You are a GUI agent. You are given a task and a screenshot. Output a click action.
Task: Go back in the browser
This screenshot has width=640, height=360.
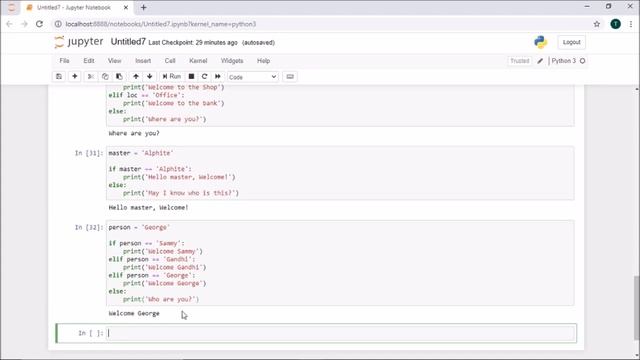(9, 24)
